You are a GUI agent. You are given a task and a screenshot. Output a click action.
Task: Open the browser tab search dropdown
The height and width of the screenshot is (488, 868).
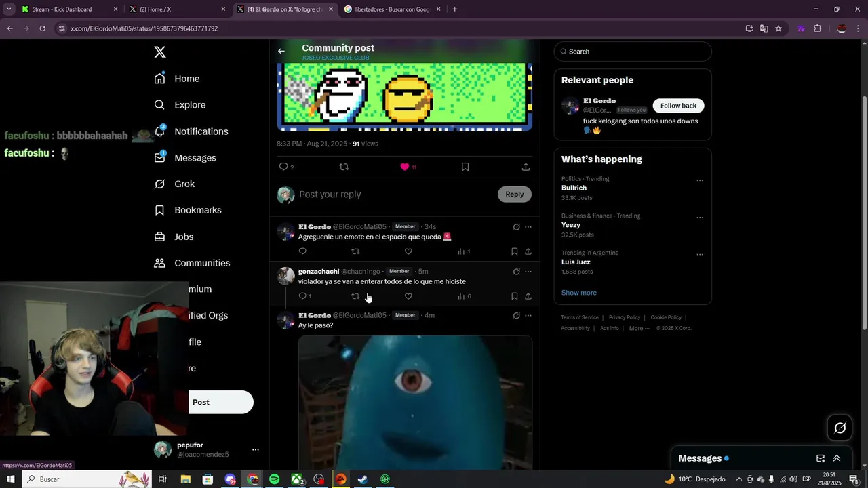9,9
